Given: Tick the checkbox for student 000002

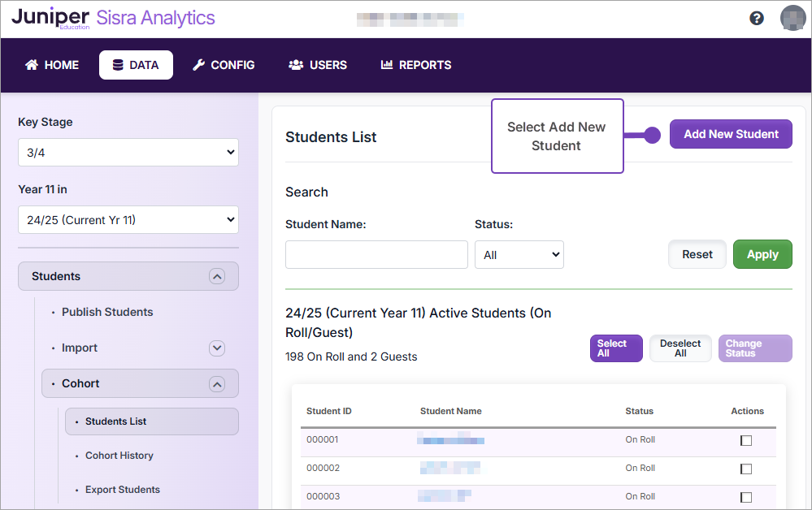Looking at the screenshot, I should 745,468.
